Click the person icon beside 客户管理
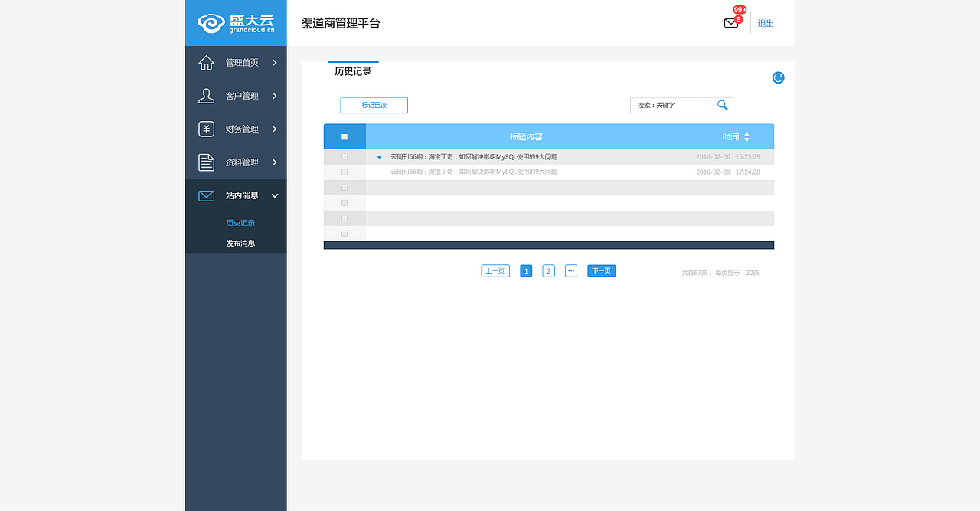 206,96
